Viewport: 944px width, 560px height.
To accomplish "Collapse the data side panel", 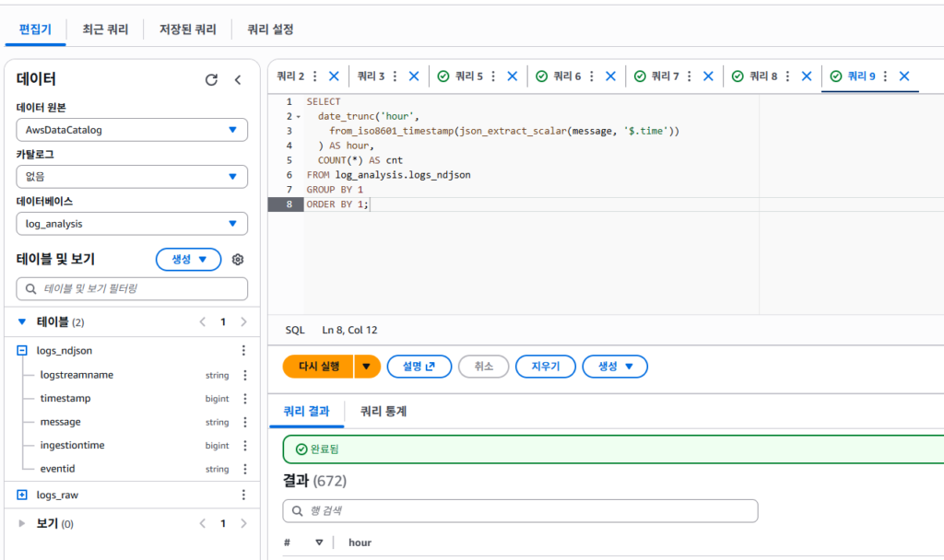I will (237, 80).
